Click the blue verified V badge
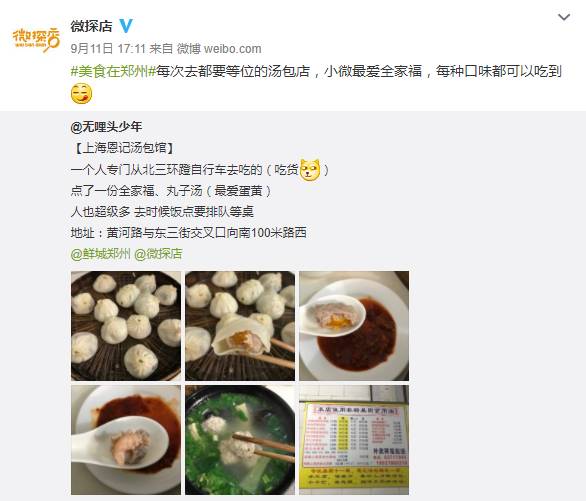The width and height of the screenshot is (586, 501). click(126, 26)
